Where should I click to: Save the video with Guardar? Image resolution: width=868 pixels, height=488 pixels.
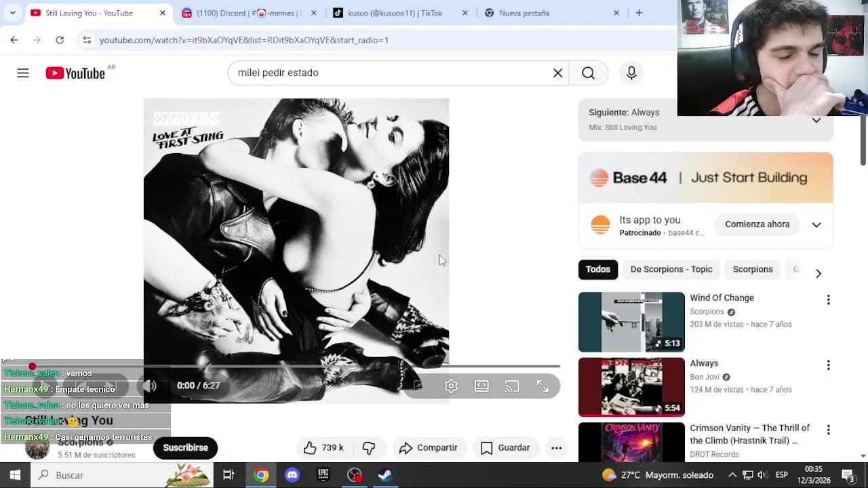[505, 447]
